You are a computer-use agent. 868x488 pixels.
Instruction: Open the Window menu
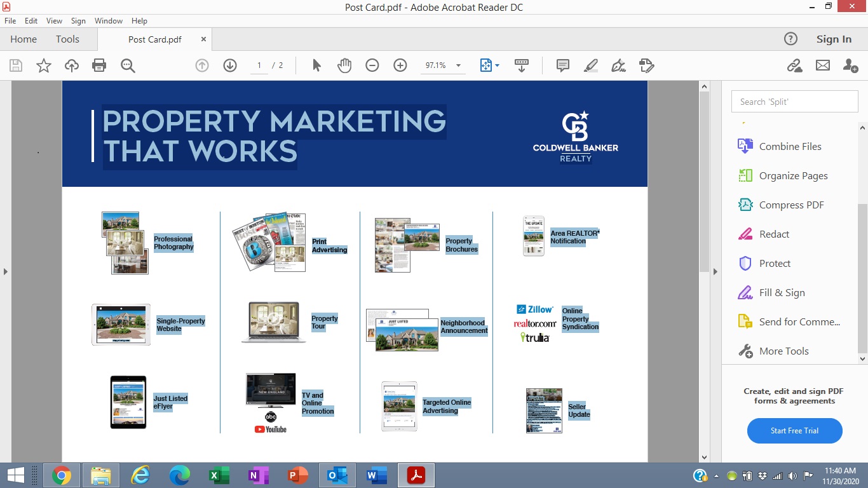(109, 21)
